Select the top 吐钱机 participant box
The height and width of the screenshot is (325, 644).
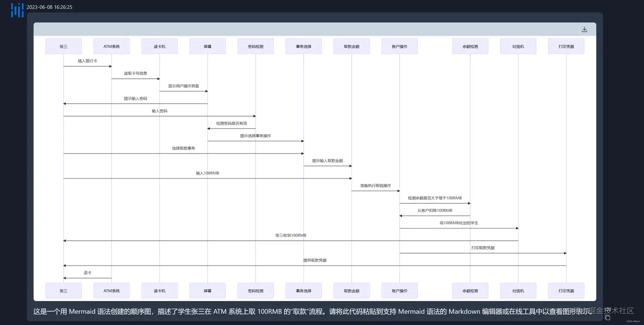(x=518, y=46)
